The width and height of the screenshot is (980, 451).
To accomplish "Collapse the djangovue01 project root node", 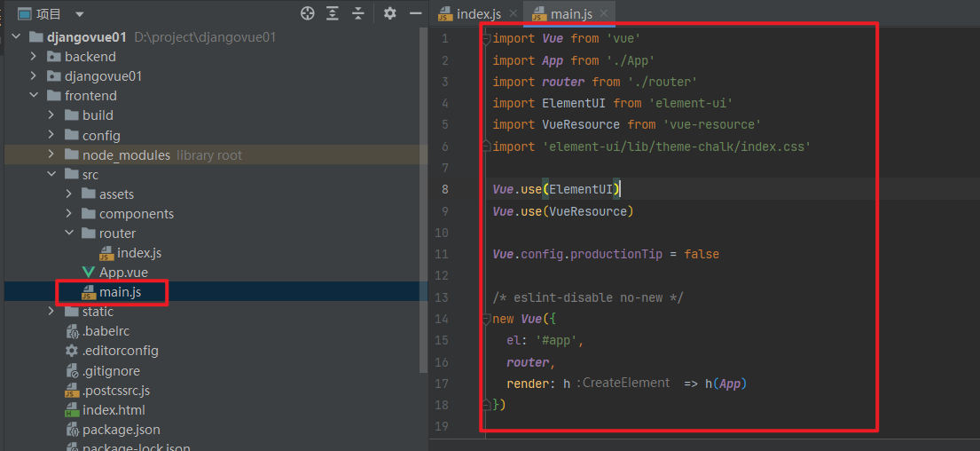I will (x=16, y=37).
